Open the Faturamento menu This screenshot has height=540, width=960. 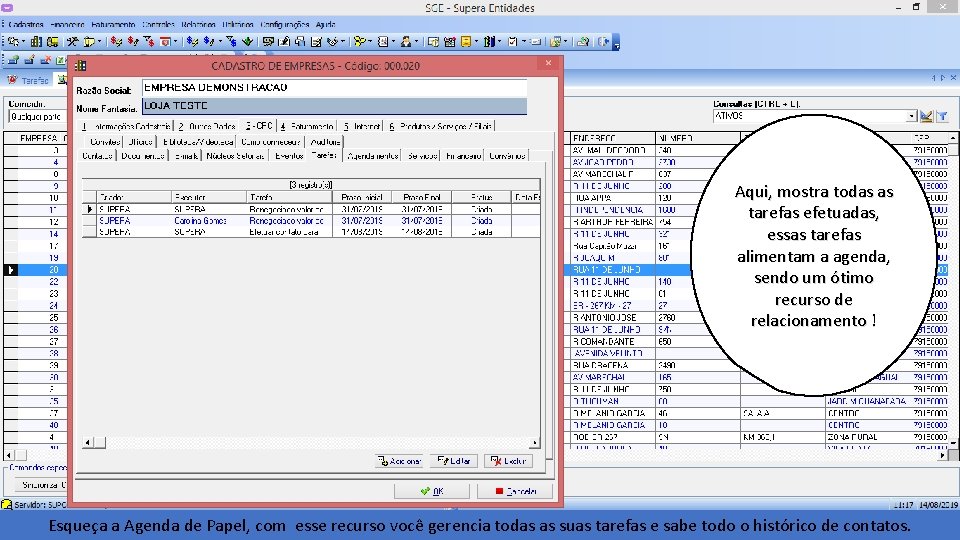[113, 24]
